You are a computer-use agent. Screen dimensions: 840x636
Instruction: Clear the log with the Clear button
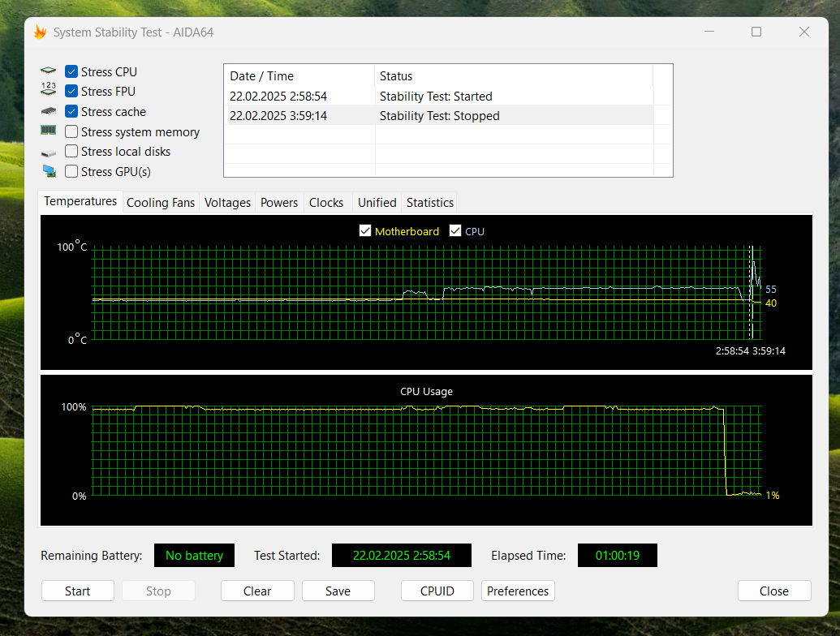(257, 591)
